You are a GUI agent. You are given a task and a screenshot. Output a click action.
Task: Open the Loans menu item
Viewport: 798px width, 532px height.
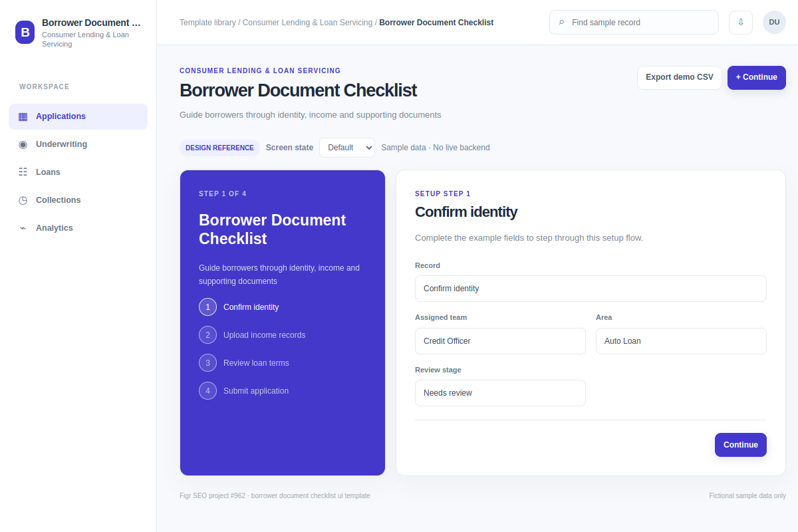78,172
